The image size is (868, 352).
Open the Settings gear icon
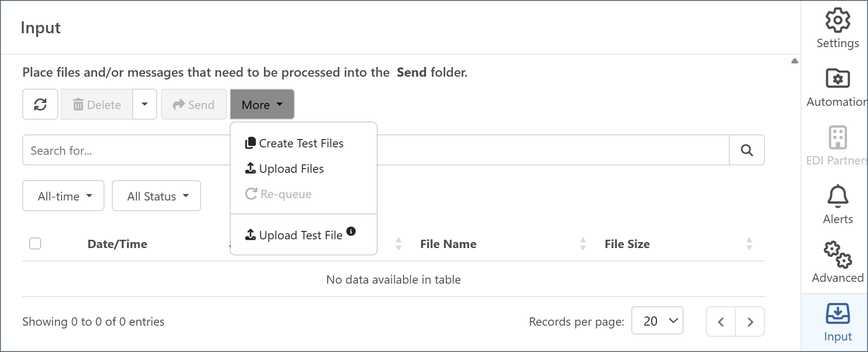point(837,20)
